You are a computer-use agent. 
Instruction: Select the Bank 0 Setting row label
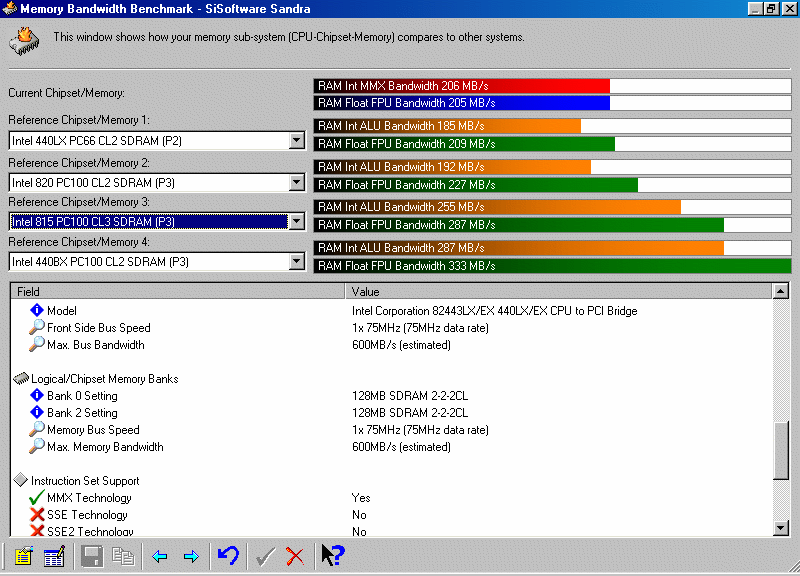[x=82, y=396]
